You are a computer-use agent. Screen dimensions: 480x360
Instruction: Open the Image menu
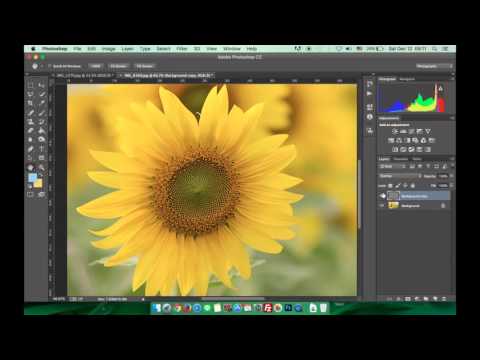[x=108, y=49]
